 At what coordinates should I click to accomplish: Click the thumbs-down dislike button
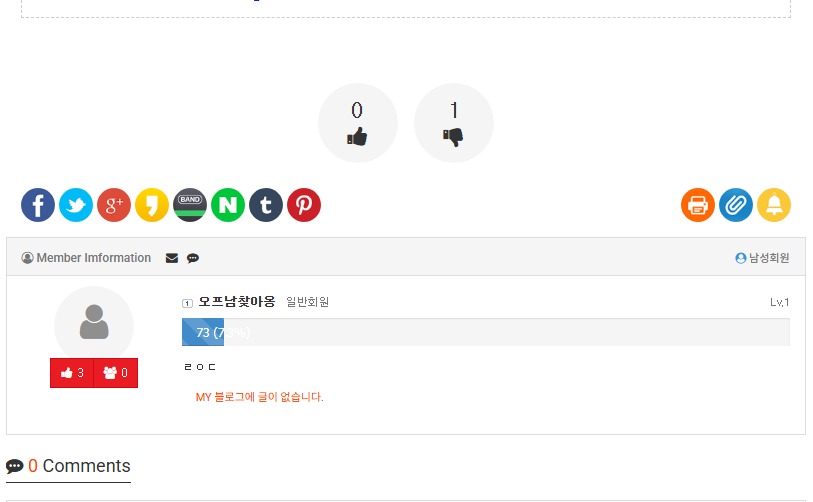click(x=453, y=123)
